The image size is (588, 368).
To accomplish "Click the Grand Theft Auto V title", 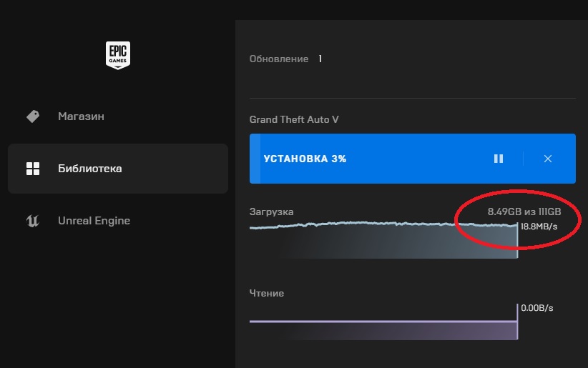I will 294,119.
